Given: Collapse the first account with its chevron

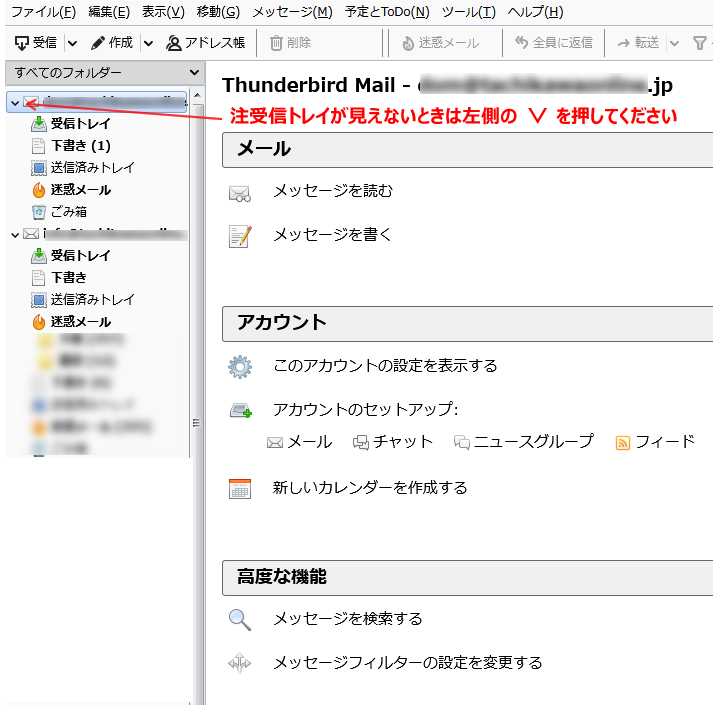Looking at the screenshot, I should click(15, 103).
